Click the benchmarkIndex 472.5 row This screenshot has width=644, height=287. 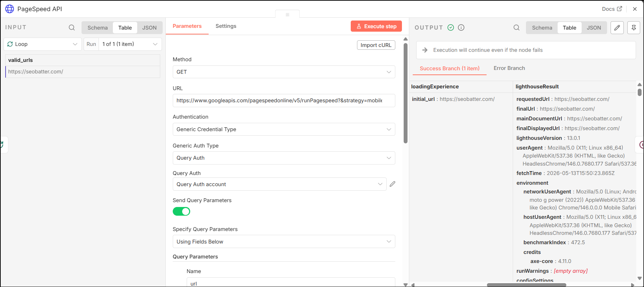click(554, 242)
